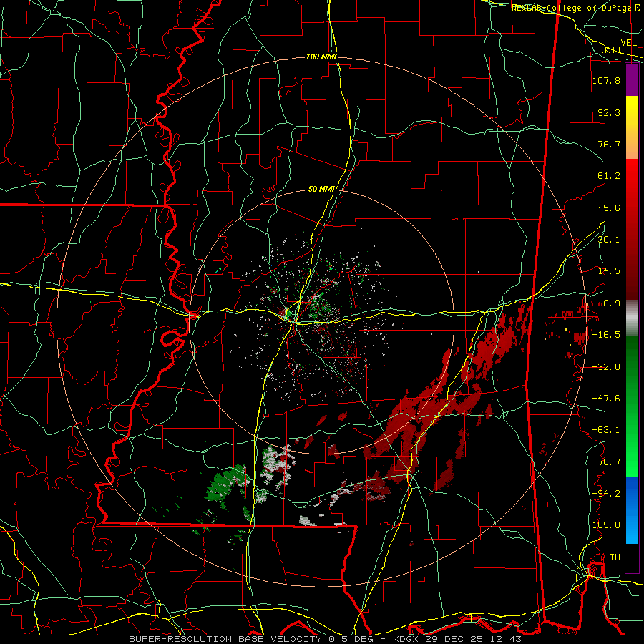Click the blue segment of the velocity color bar

click(x=632, y=510)
